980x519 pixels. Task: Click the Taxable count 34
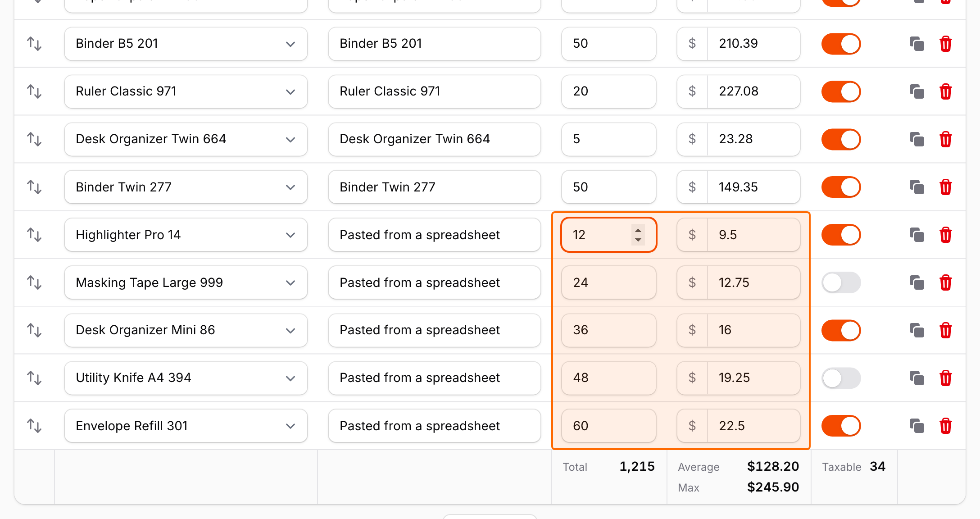(x=877, y=467)
